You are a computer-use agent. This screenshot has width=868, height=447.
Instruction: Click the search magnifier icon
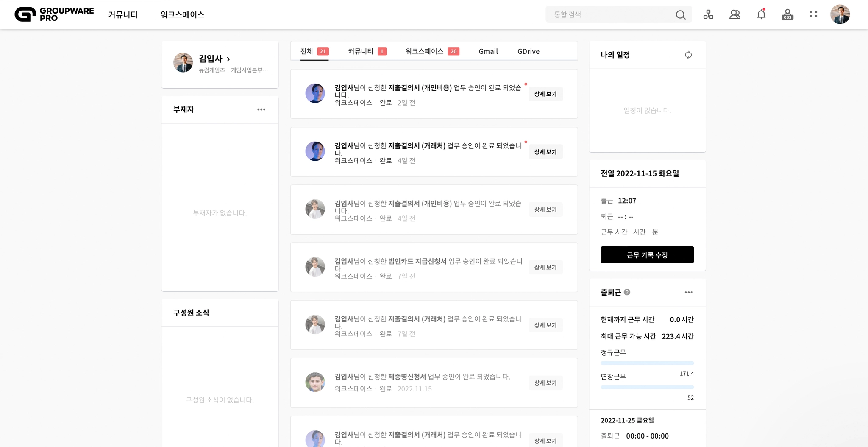(x=680, y=15)
